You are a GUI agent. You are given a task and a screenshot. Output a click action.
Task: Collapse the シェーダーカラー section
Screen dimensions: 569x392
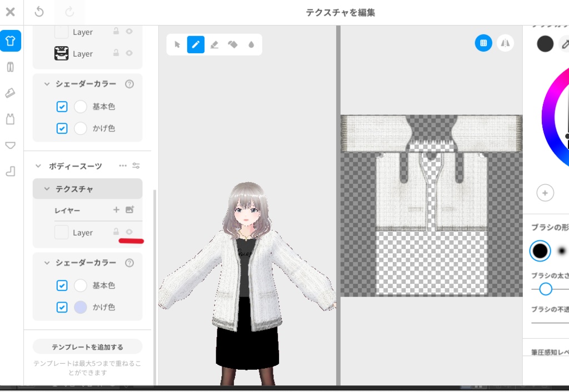tap(47, 262)
